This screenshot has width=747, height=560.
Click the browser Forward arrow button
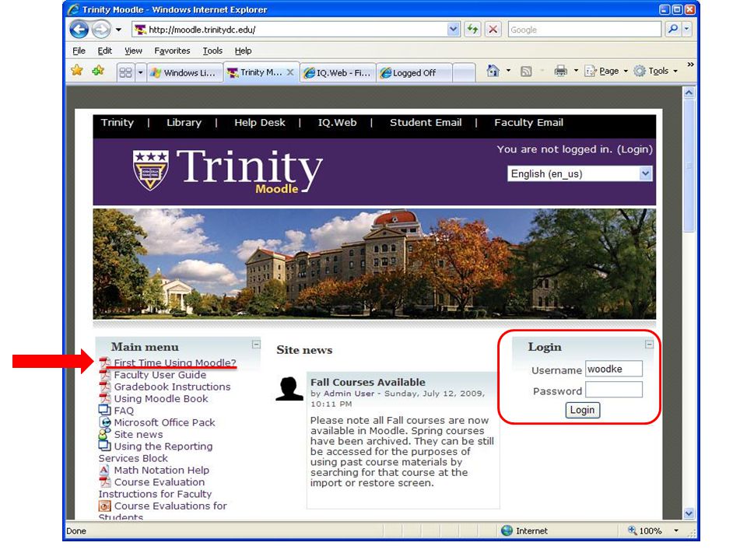[100, 30]
